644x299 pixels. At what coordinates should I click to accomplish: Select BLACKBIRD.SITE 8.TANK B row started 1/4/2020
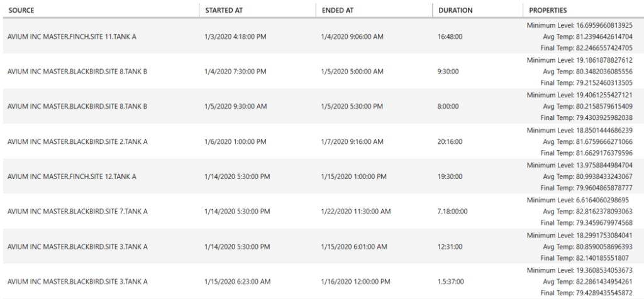pyautogui.click(x=322, y=72)
